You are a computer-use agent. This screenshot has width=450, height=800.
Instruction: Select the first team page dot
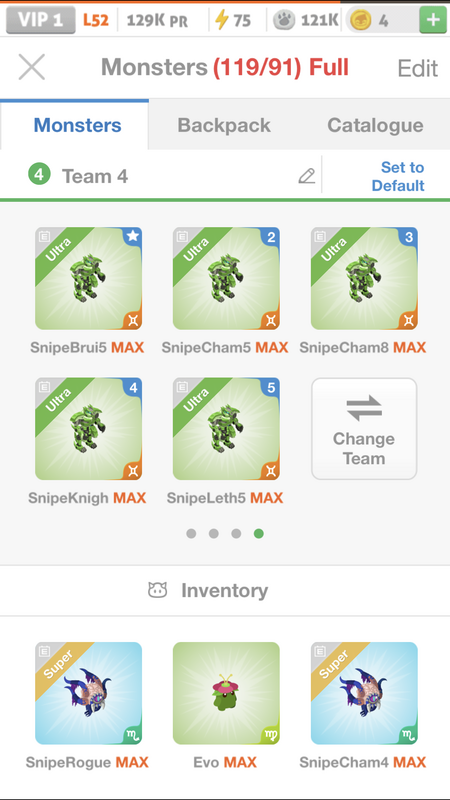click(191, 534)
